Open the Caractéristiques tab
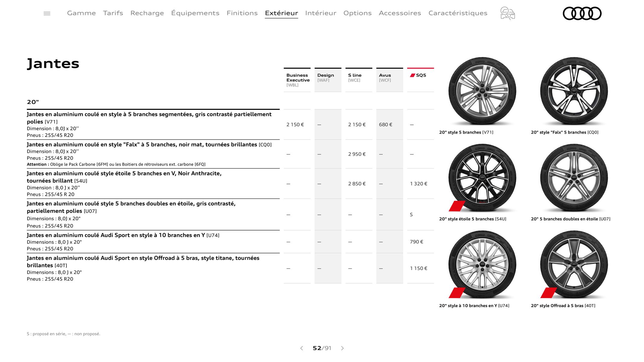This screenshot has height=362, width=644. pos(458,13)
